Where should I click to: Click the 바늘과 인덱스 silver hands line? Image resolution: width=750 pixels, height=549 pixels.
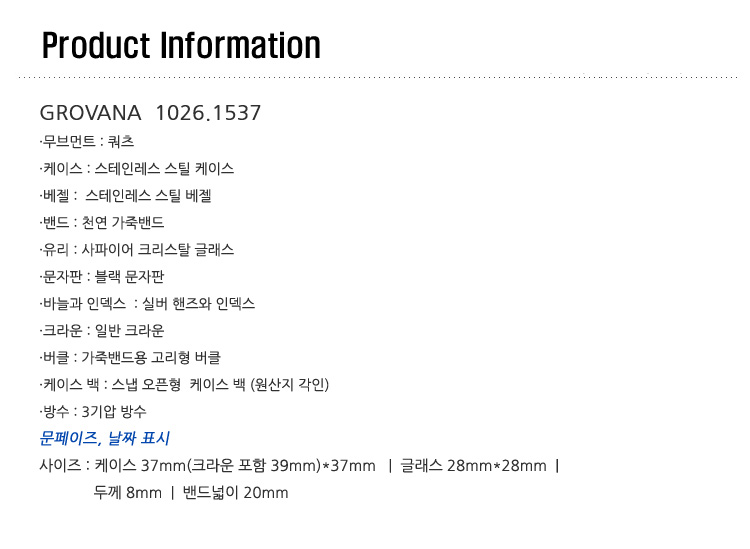tap(147, 304)
